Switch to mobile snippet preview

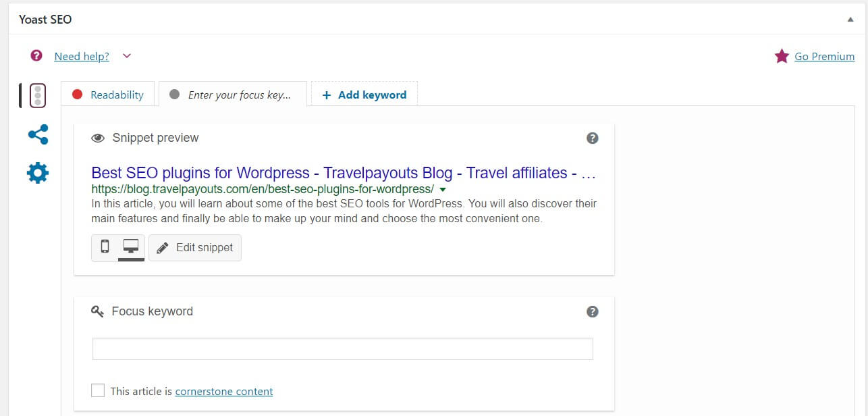[105, 247]
